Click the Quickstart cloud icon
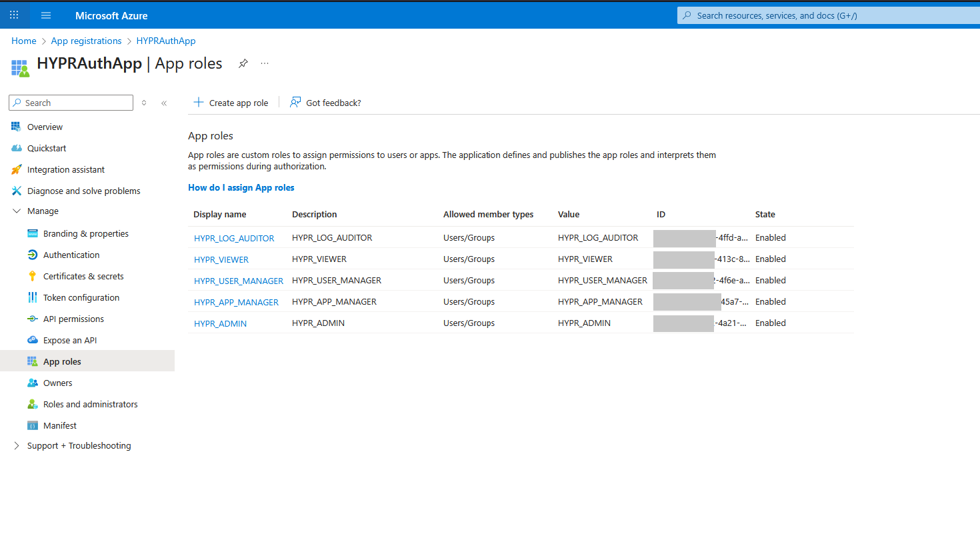The width and height of the screenshot is (980, 550). pyautogui.click(x=16, y=148)
